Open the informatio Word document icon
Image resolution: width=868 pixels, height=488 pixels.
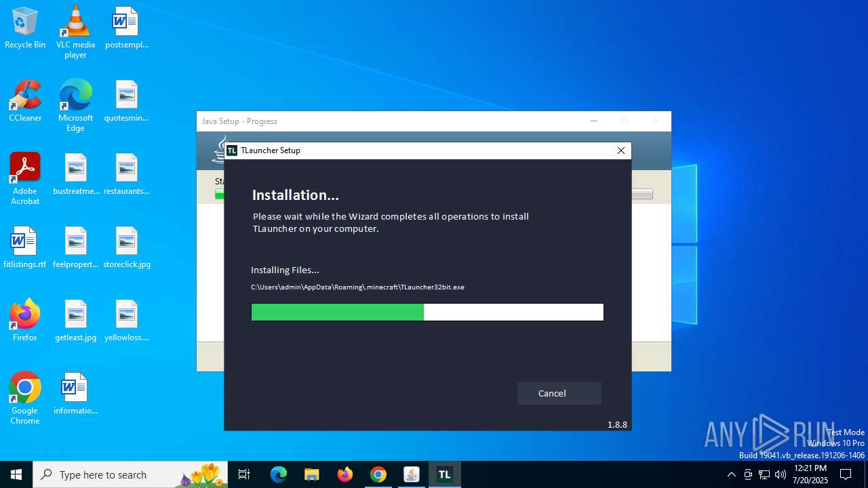[75, 394]
